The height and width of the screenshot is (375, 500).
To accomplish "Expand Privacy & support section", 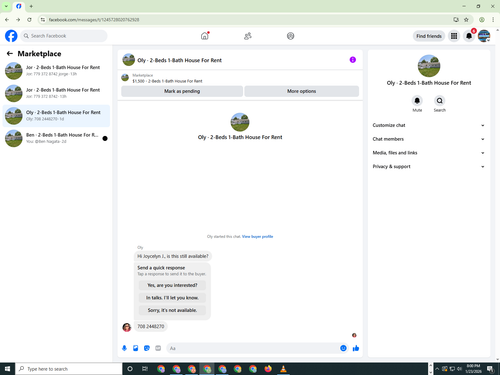I will pos(429,166).
